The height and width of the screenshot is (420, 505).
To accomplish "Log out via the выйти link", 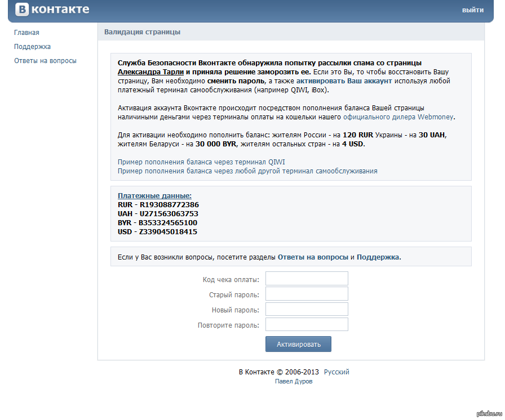I will (x=472, y=10).
